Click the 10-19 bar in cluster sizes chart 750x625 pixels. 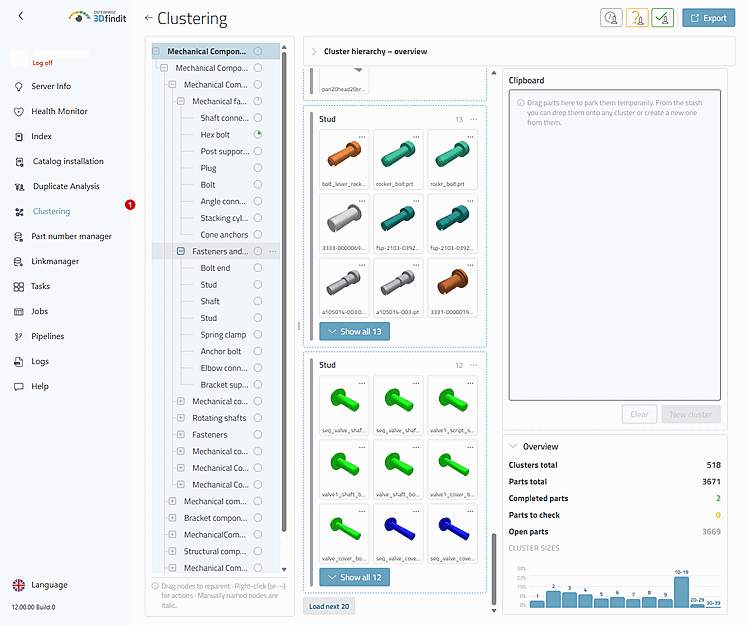click(x=681, y=592)
